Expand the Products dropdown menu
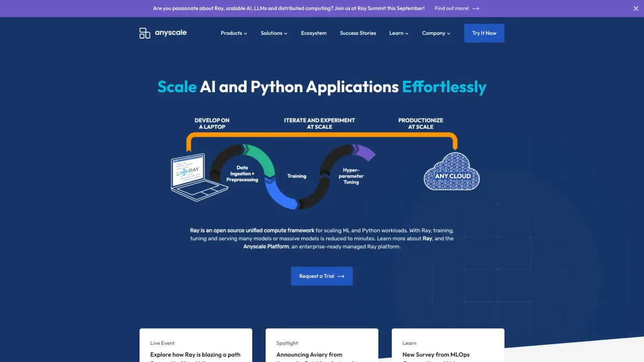The width and height of the screenshot is (644, 362). [233, 33]
